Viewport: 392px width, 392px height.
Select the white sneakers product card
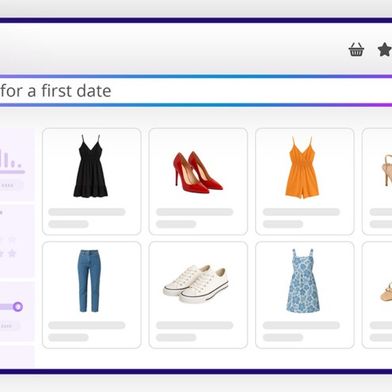(x=198, y=295)
